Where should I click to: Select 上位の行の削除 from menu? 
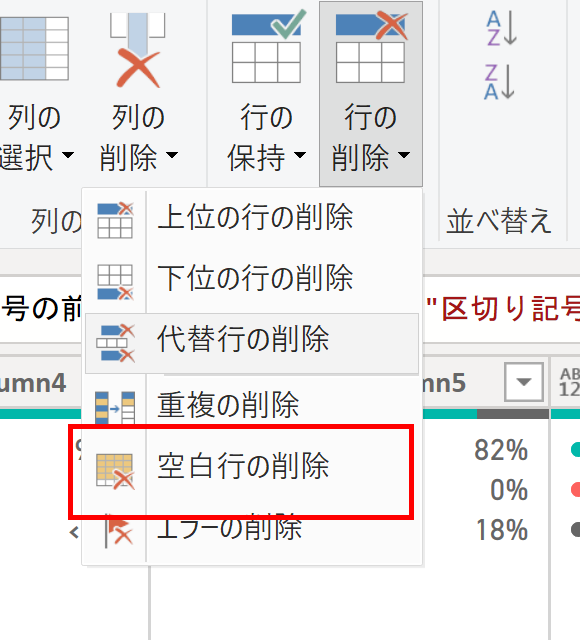tap(252, 219)
